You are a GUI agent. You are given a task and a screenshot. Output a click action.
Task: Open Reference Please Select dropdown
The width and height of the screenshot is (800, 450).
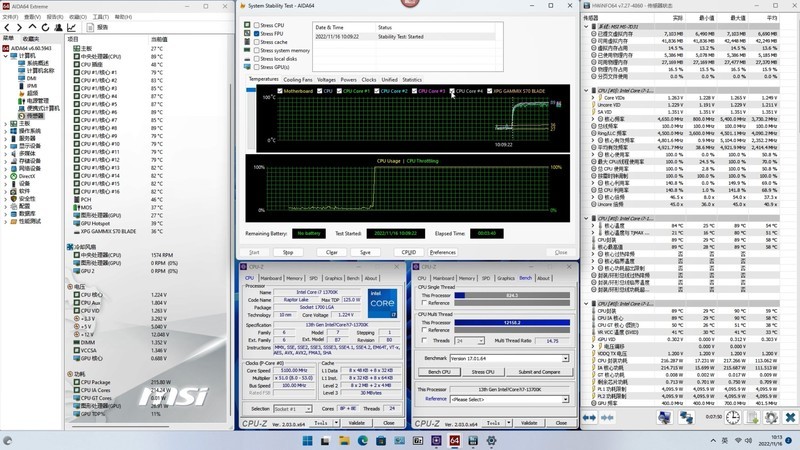(x=565, y=399)
